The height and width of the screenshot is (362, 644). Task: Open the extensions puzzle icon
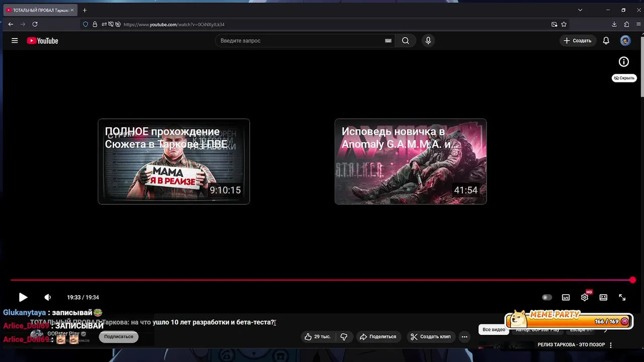tap(626, 24)
